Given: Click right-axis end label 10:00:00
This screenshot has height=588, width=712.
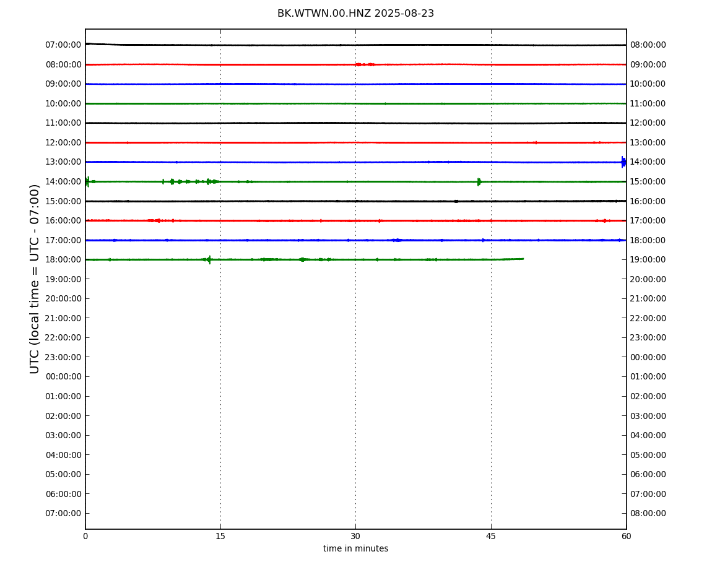Looking at the screenshot, I should click(648, 84).
